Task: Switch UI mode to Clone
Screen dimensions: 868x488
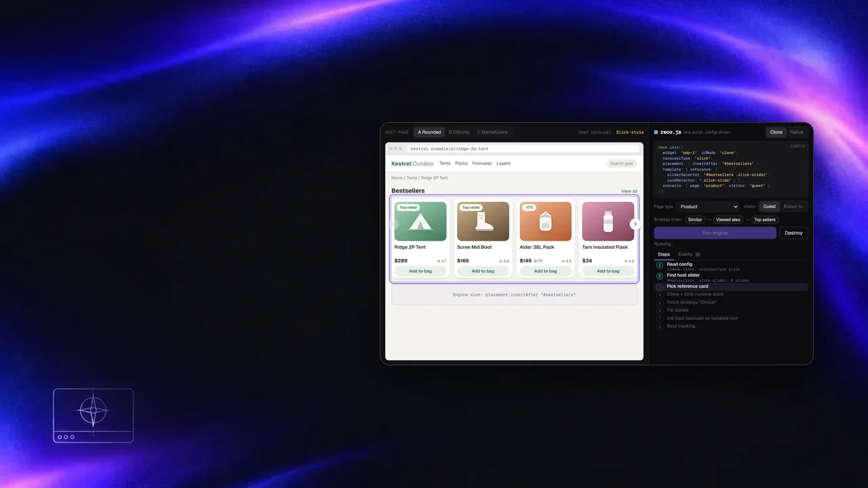Action: tap(776, 132)
